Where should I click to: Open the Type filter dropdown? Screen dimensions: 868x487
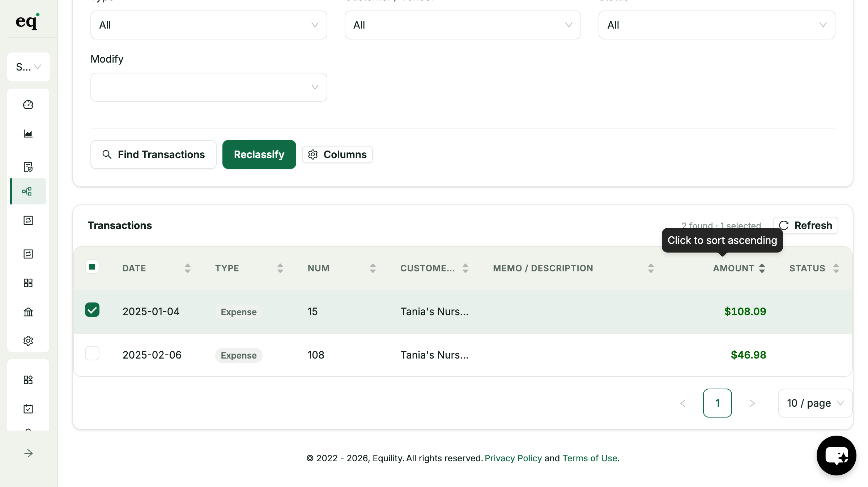pos(209,25)
